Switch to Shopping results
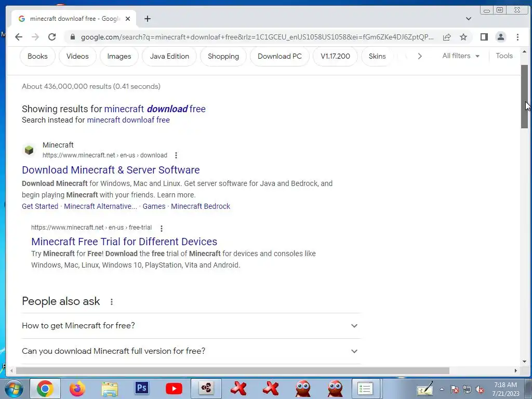This screenshot has height=399, width=532. tap(223, 56)
